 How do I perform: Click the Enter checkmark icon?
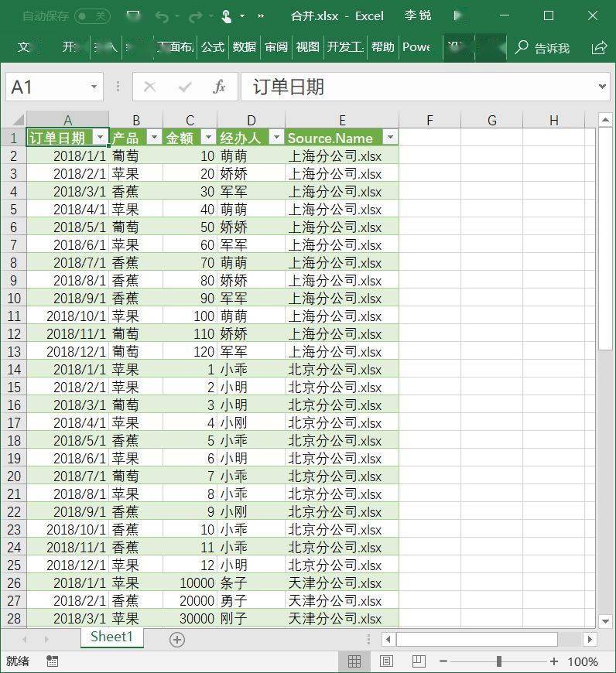tap(185, 87)
